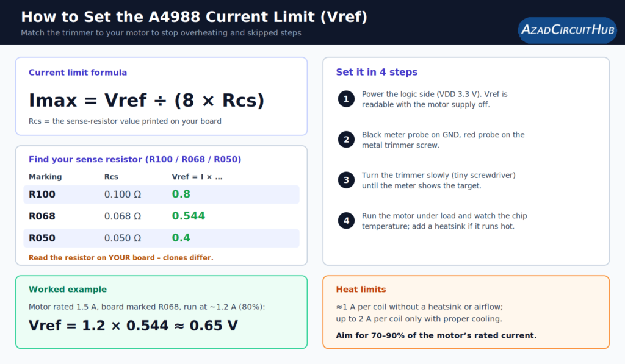Click the "0.050 Ω" value

coord(123,238)
